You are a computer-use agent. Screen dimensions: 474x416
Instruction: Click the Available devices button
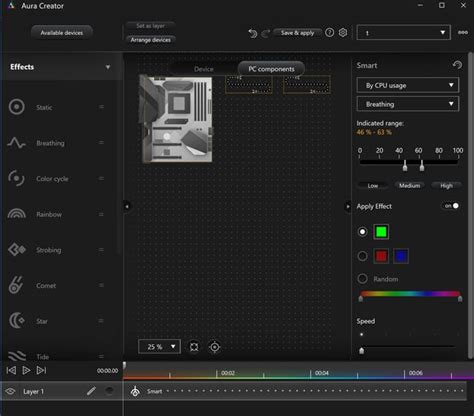pyautogui.click(x=62, y=33)
